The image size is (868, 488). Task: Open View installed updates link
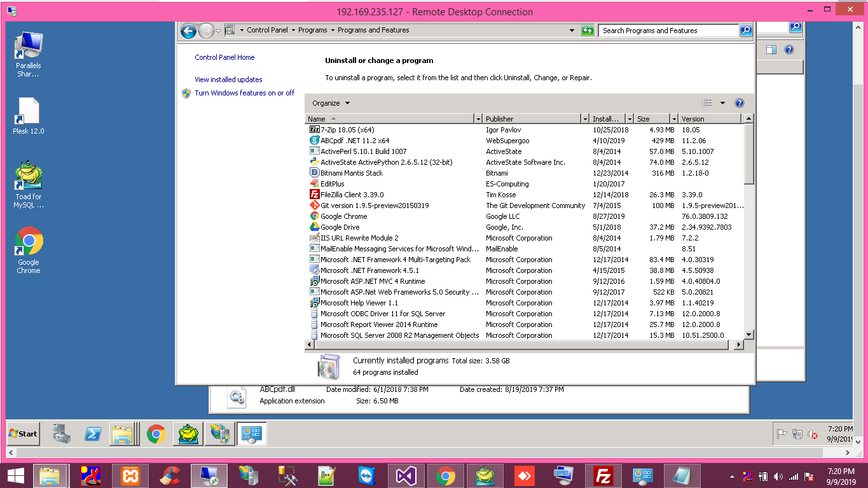pyautogui.click(x=228, y=80)
